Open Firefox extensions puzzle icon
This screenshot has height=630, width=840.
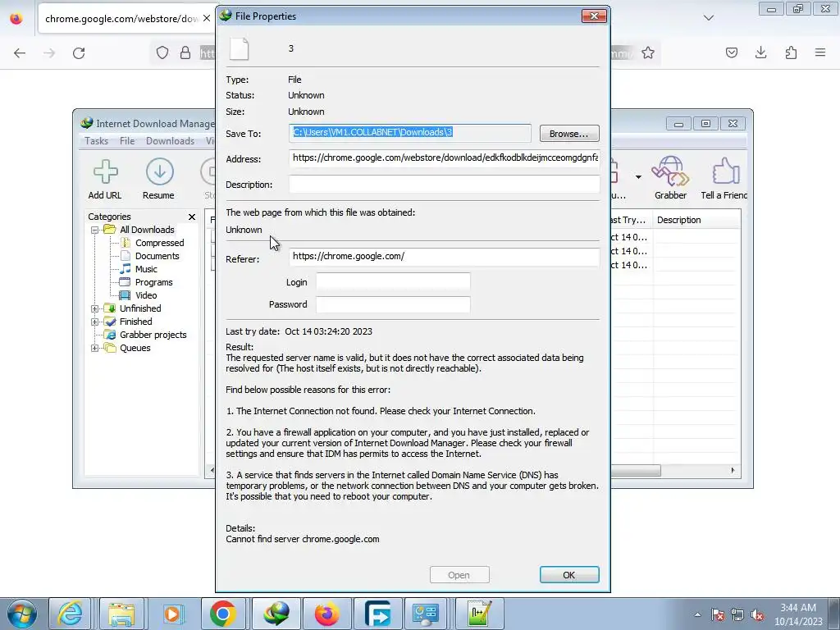tap(792, 52)
